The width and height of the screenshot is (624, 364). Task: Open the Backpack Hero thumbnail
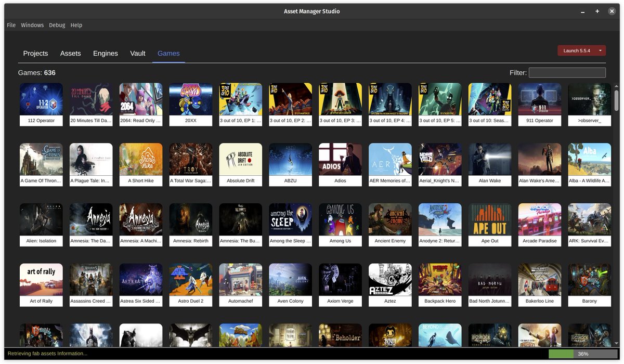[440, 280]
